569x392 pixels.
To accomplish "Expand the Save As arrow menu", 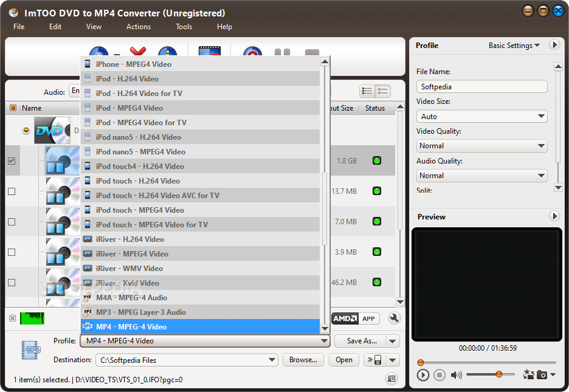I will (392, 341).
